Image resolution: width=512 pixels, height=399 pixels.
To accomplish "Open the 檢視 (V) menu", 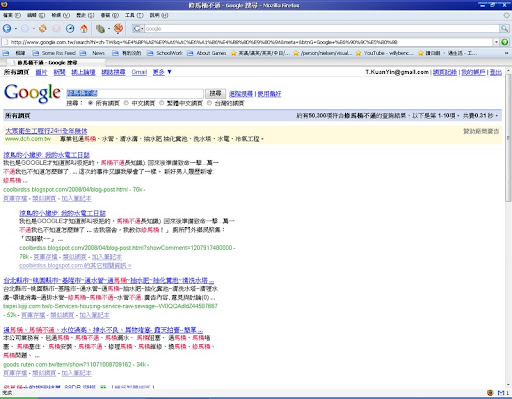I will 61,15.
